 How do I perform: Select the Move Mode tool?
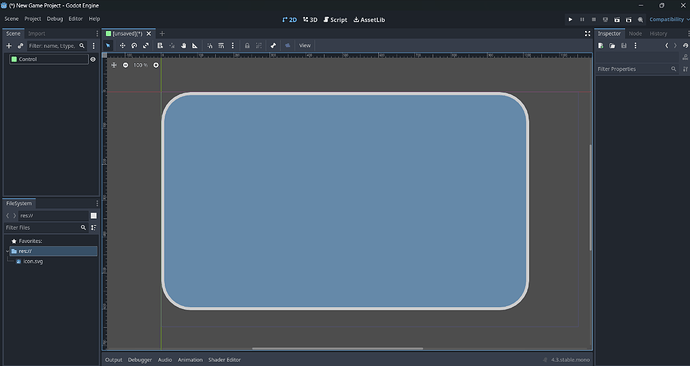click(x=122, y=45)
